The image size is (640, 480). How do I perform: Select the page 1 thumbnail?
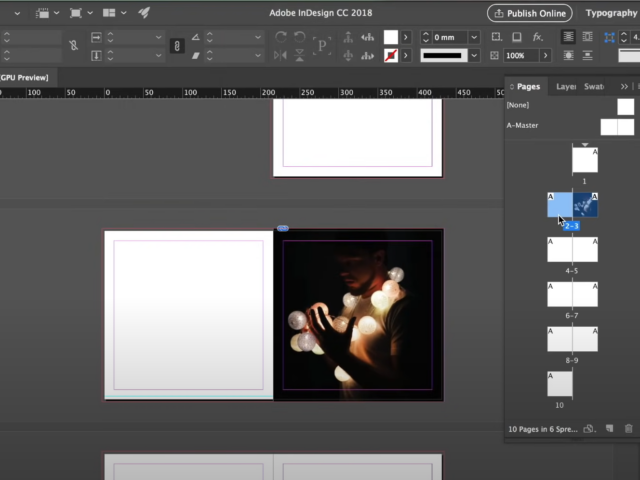pos(585,159)
